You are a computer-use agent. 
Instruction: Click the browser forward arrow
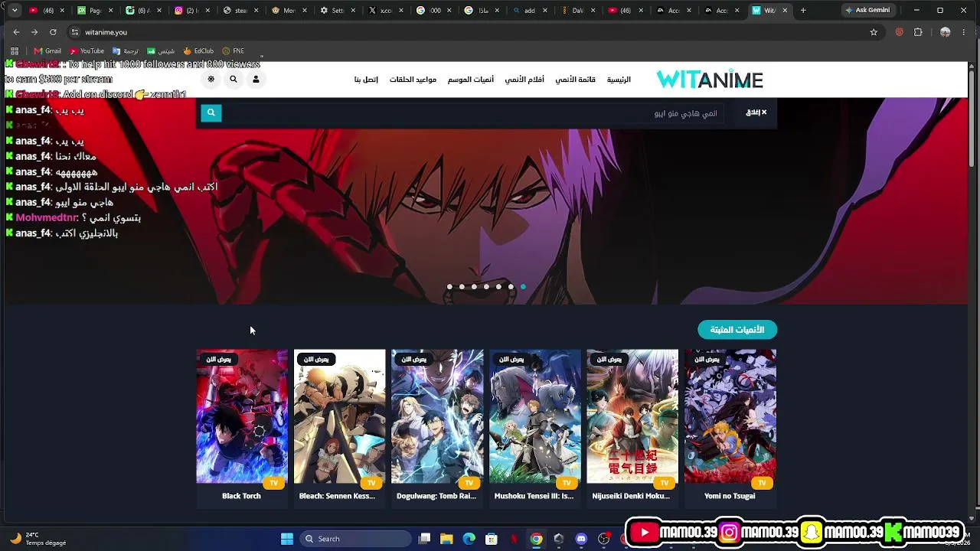[x=34, y=32]
